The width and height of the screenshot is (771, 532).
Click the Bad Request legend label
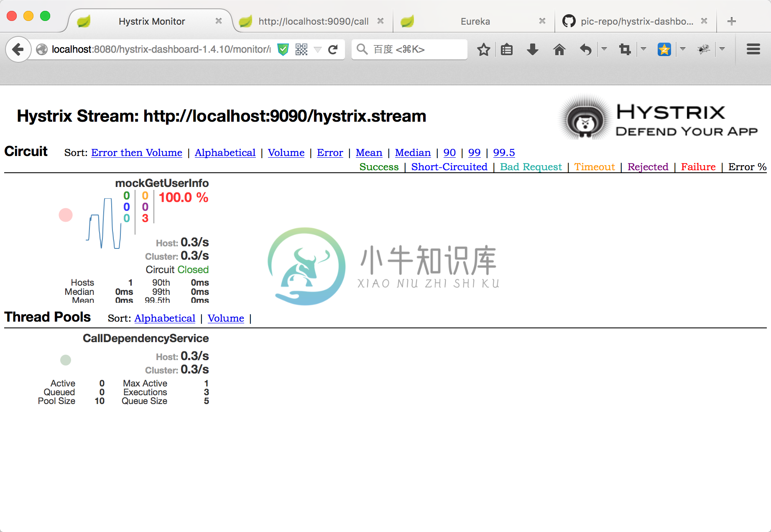coord(531,167)
